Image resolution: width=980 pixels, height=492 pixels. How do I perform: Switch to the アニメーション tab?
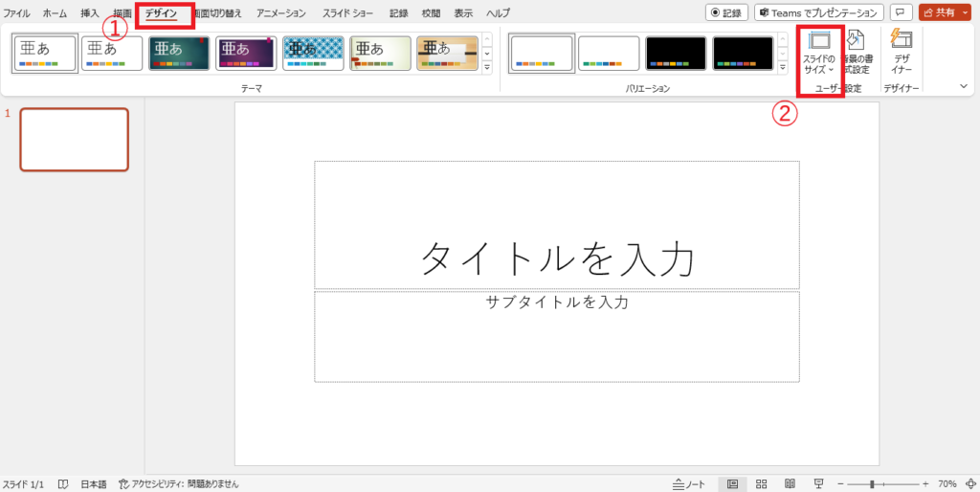coord(281,13)
